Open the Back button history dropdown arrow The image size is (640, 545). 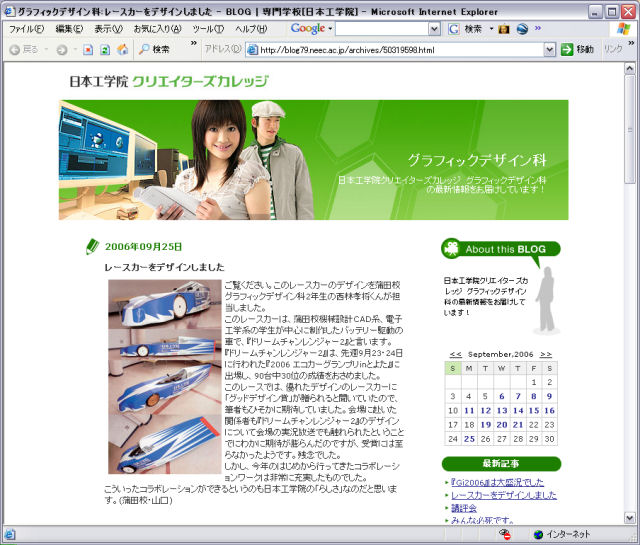[x=46, y=50]
